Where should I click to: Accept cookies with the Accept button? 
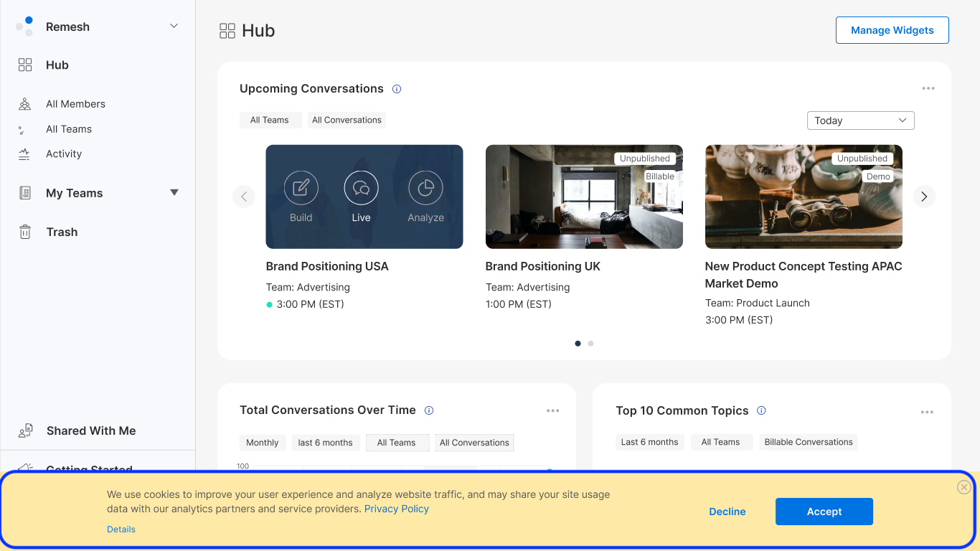point(824,512)
